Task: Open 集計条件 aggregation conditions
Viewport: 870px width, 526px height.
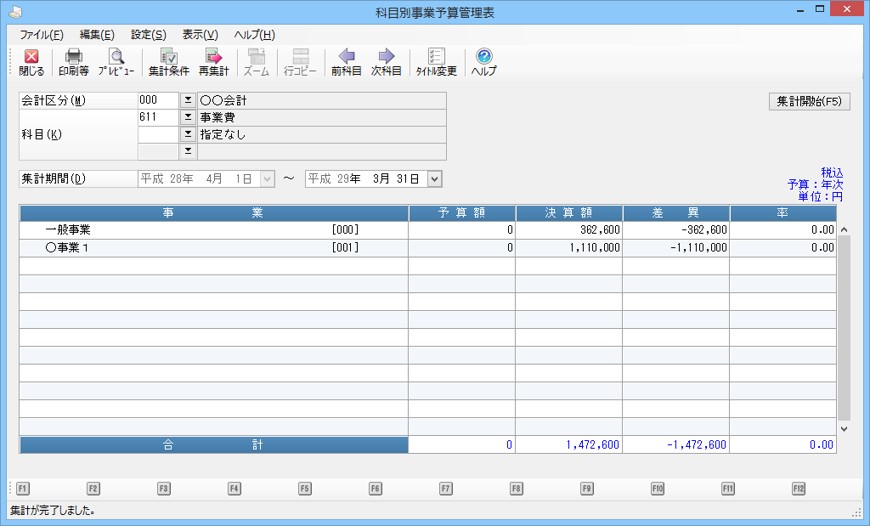Action: (169, 62)
